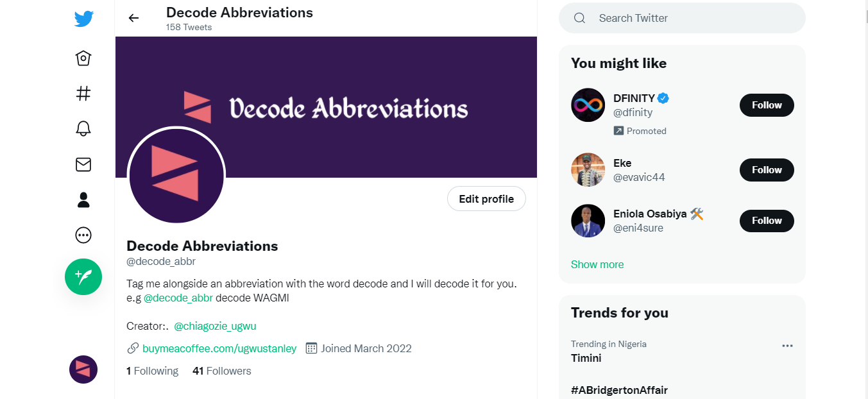Click the You might like heading

tap(618, 64)
